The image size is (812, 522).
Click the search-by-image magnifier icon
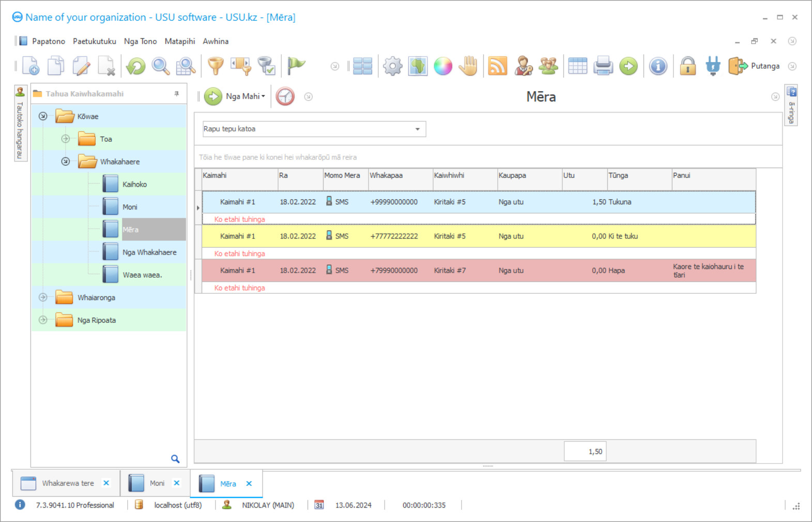[186, 66]
